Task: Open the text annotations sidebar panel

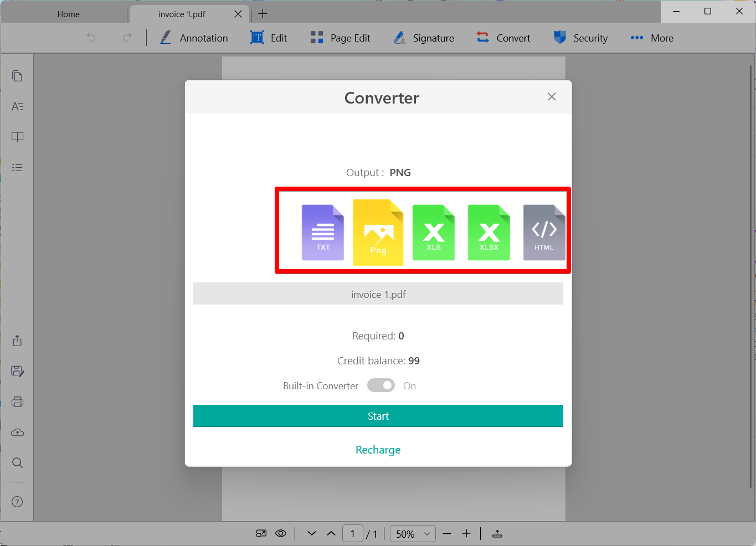Action: [17, 106]
